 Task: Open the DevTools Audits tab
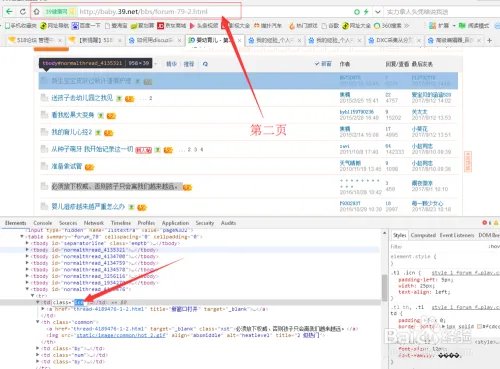(228, 223)
